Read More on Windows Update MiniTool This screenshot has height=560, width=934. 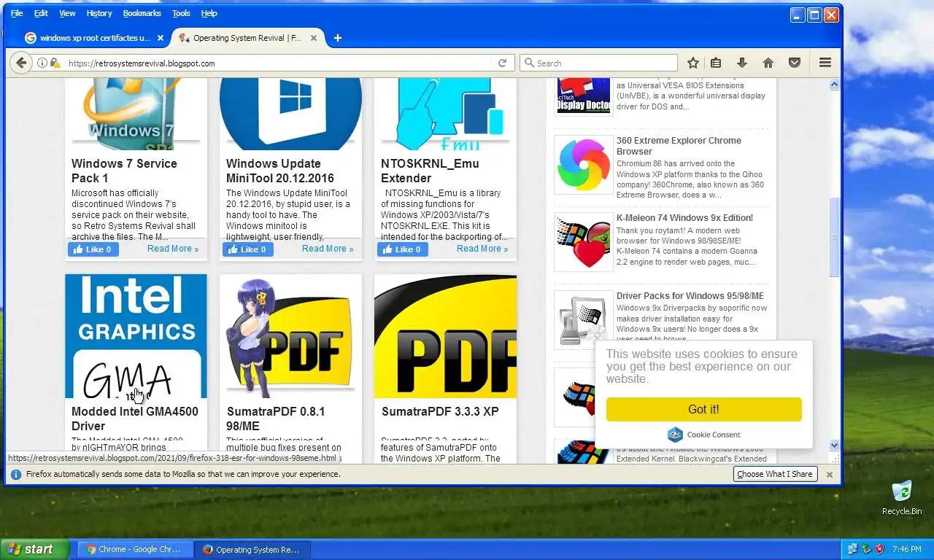click(328, 249)
